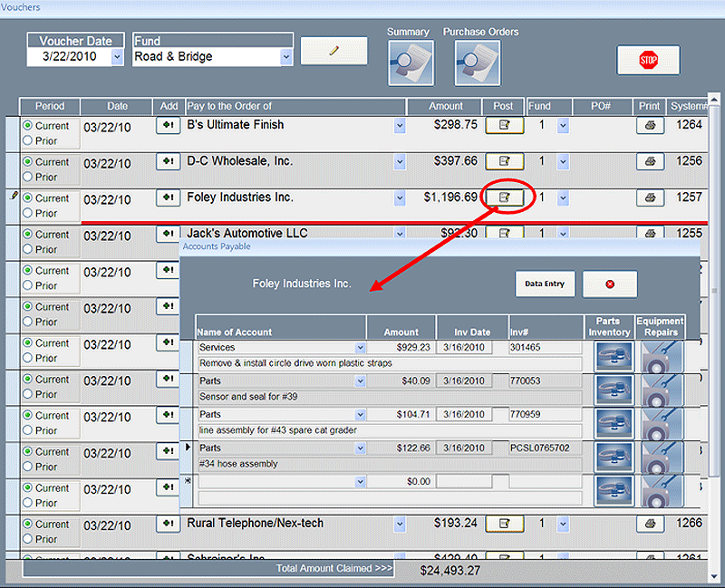The height and width of the screenshot is (588, 725).
Task: Click the Add button for Foley Industries Inc.
Action: [x=169, y=198]
